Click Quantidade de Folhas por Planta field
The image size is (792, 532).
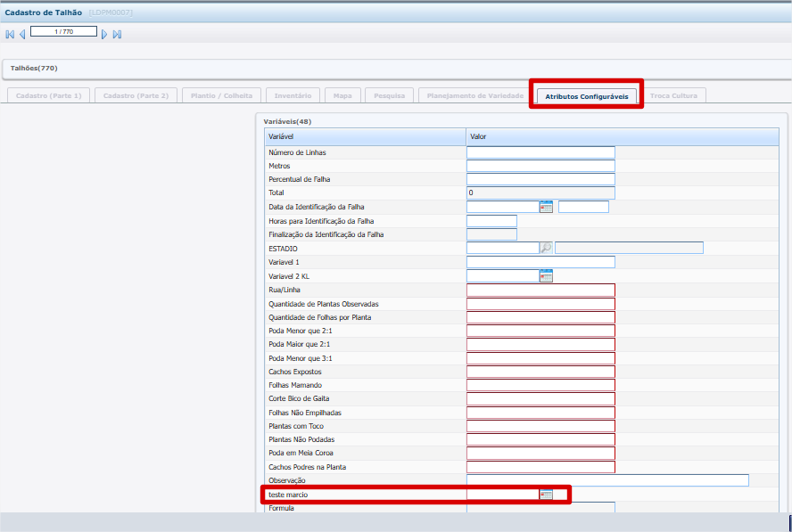pyautogui.click(x=540, y=317)
